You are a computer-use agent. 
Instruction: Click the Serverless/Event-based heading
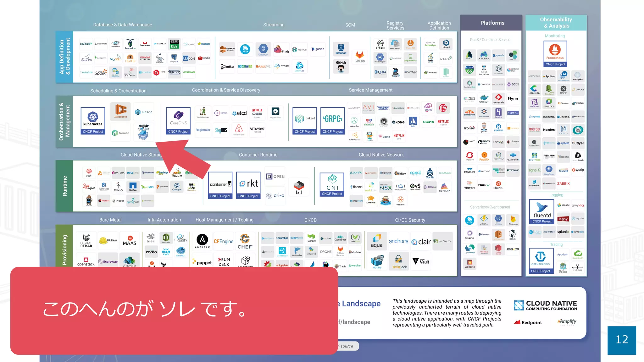490,207
